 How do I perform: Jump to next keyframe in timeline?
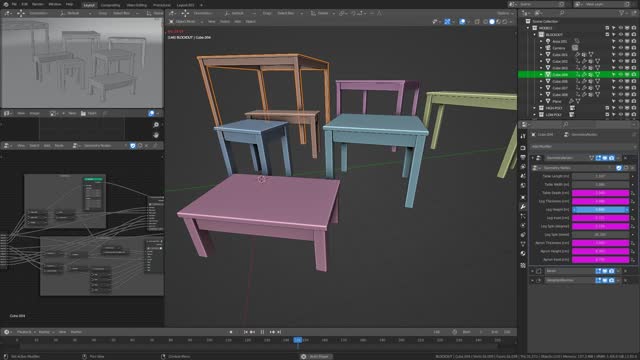click(x=272, y=332)
